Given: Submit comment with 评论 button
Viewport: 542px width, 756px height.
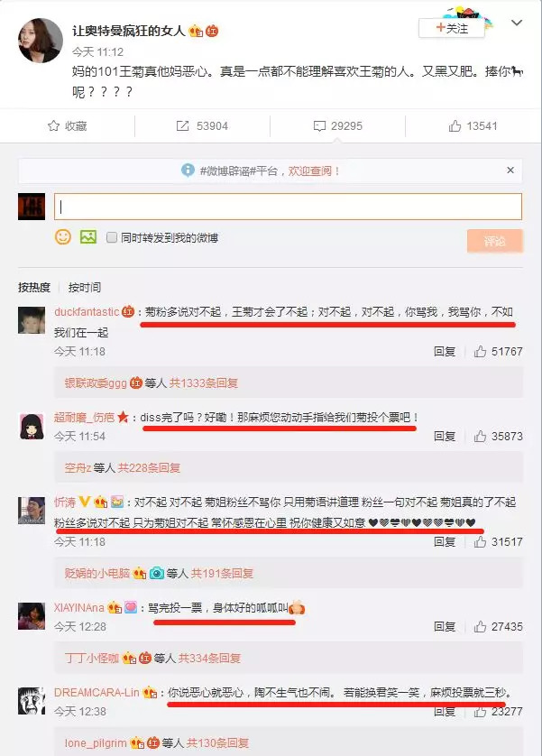Looking at the screenshot, I should click(x=495, y=241).
